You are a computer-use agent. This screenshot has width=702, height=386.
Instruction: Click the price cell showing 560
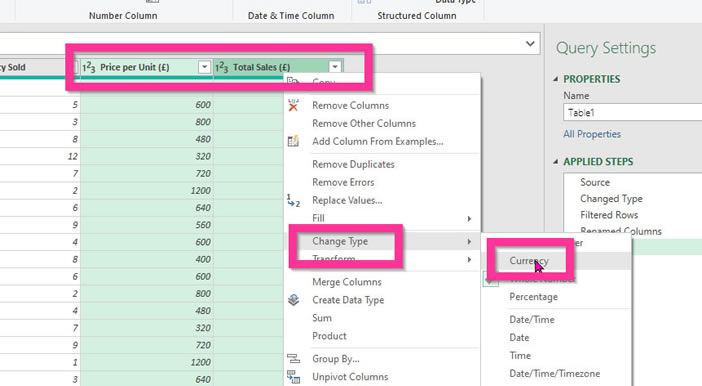click(146, 225)
